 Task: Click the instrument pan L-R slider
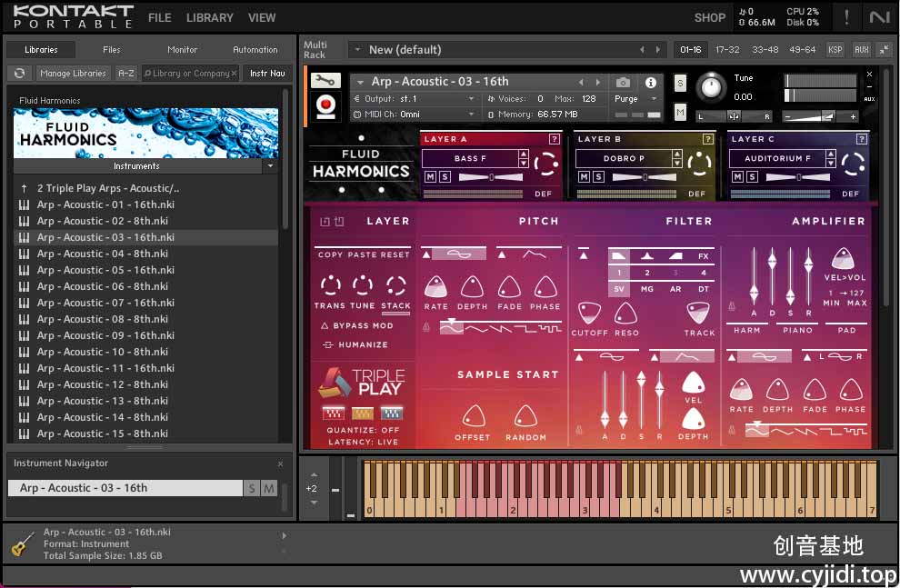[734, 116]
